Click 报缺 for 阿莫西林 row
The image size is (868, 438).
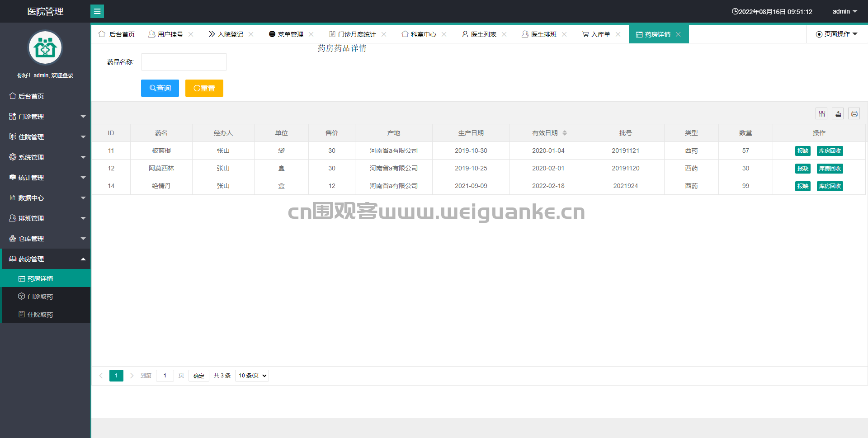(x=803, y=169)
